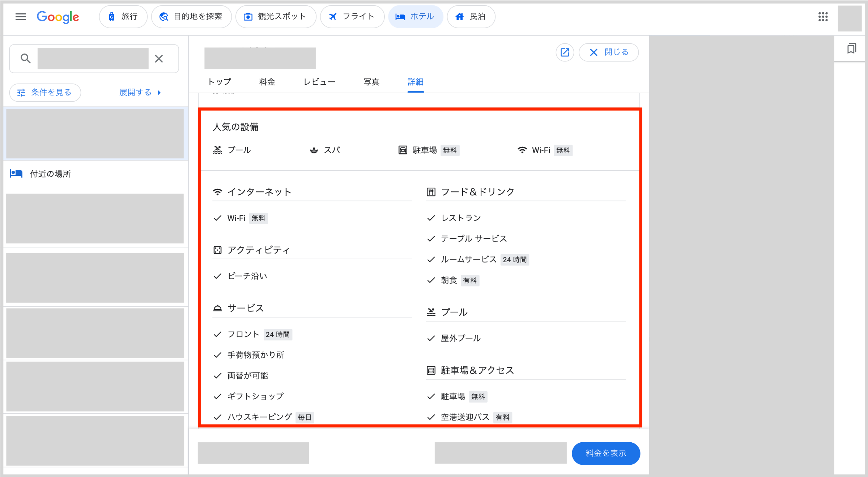The image size is (868, 477).
Task: Switch to the 写真 tab
Action: 371,82
